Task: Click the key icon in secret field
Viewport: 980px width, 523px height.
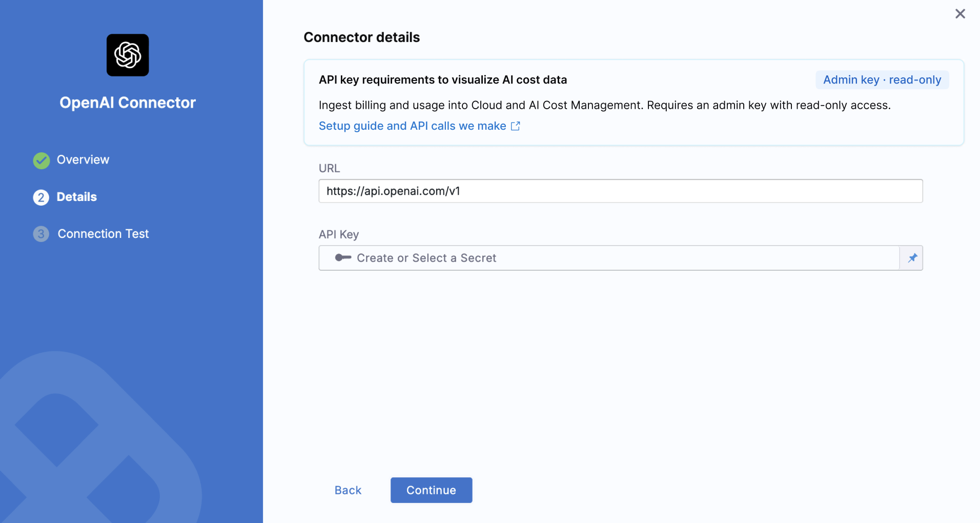Action: tap(343, 257)
